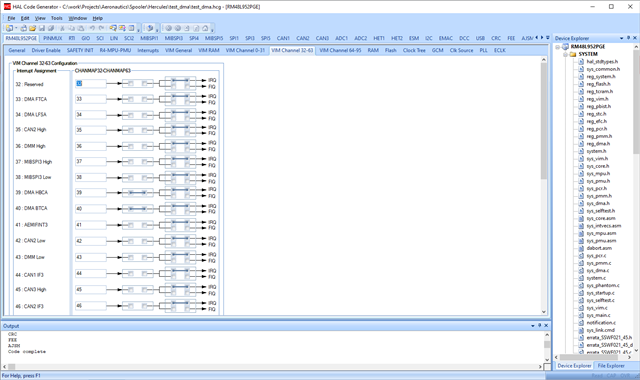The height and width of the screenshot is (380, 640).
Task: Click the Open project folder toolbar icon
Action: [32, 28]
